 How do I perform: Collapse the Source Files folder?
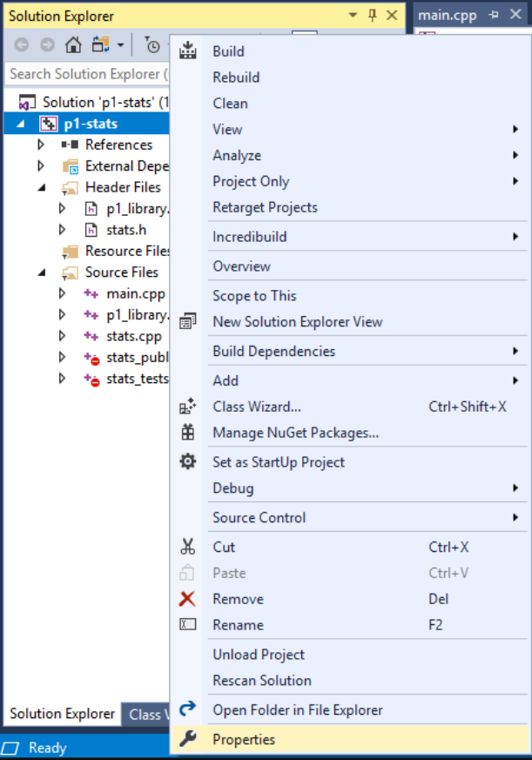point(41,272)
